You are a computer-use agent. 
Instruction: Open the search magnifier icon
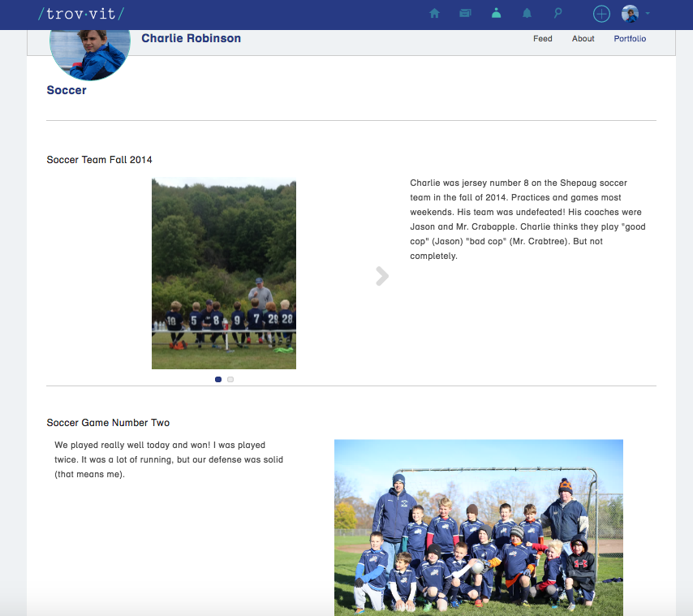point(557,13)
